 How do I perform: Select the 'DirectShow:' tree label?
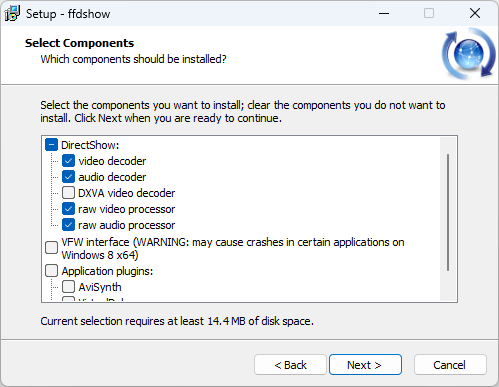click(90, 145)
